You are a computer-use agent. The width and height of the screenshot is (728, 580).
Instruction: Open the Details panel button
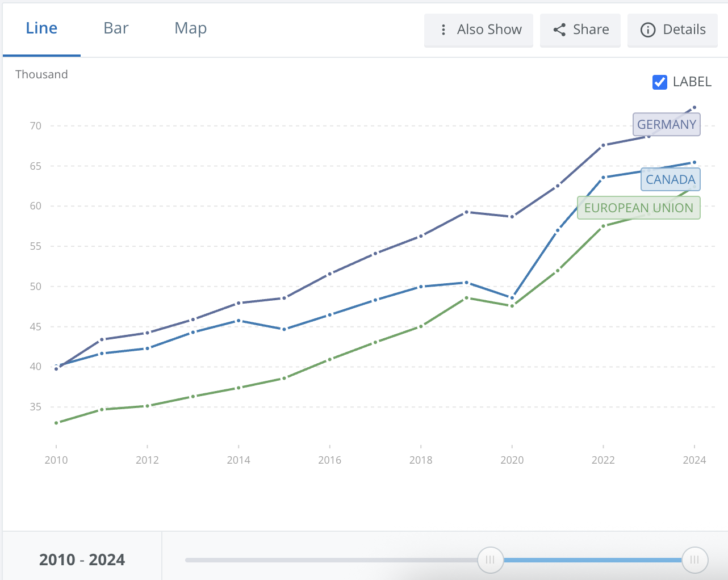tap(672, 30)
